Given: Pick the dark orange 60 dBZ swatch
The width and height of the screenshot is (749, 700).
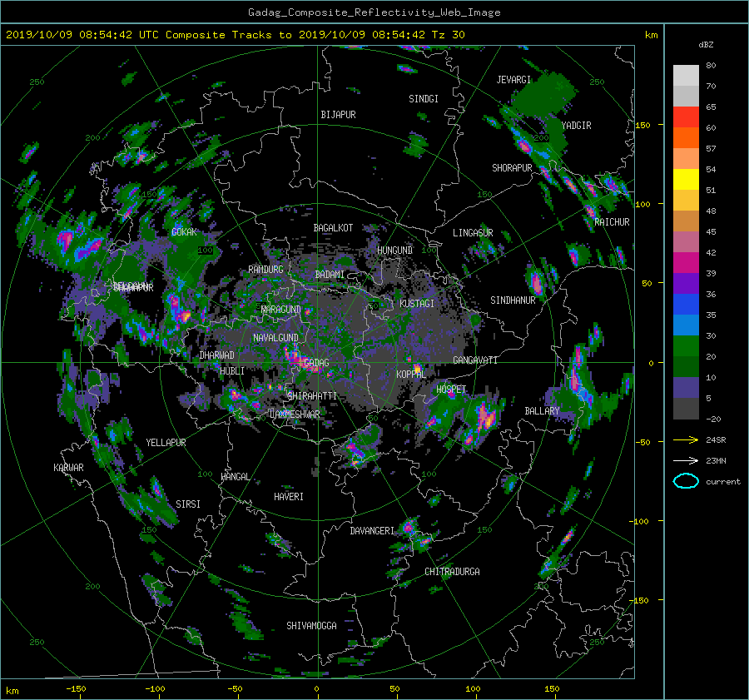Looking at the screenshot, I should [x=686, y=137].
